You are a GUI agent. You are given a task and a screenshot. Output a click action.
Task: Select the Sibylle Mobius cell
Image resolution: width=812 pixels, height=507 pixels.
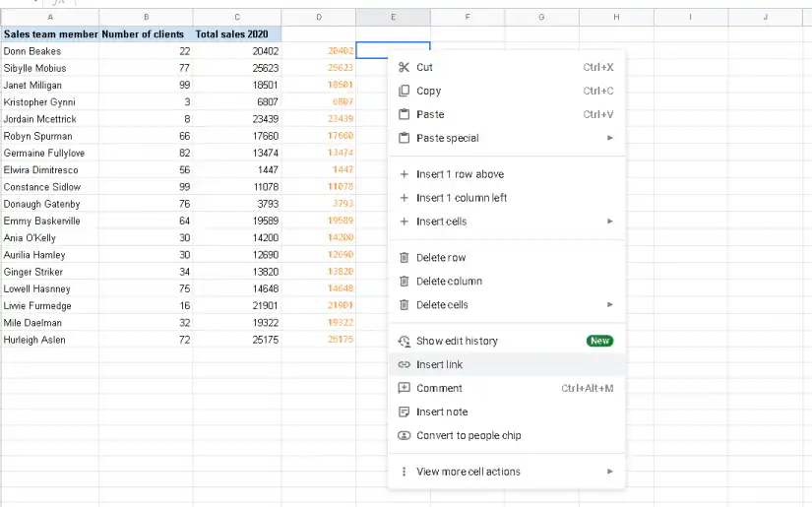pyautogui.click(x=50, y=68)
